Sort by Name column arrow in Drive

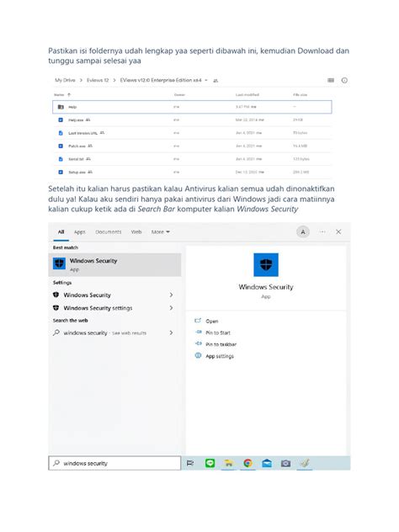[69, 94]
